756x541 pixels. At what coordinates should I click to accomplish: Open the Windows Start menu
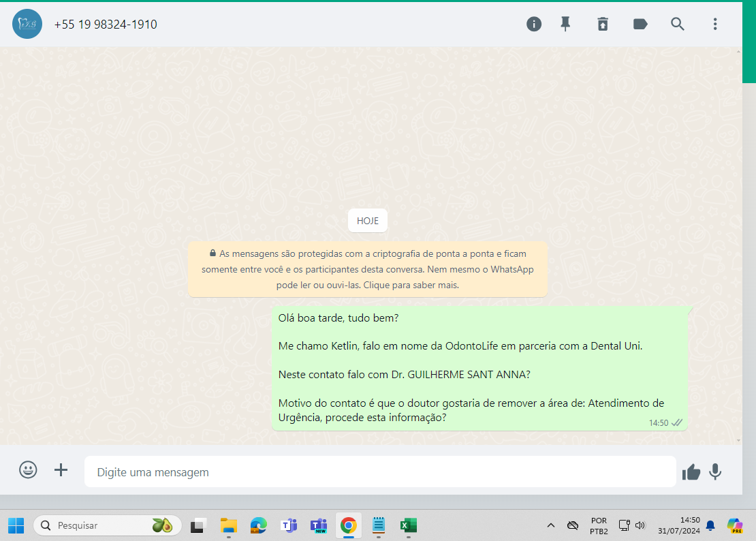[x=16, y=525]
